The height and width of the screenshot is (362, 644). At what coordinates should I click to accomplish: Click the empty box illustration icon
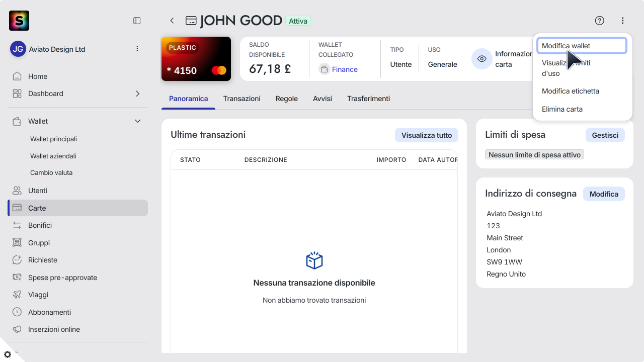(x=314, y=260)
